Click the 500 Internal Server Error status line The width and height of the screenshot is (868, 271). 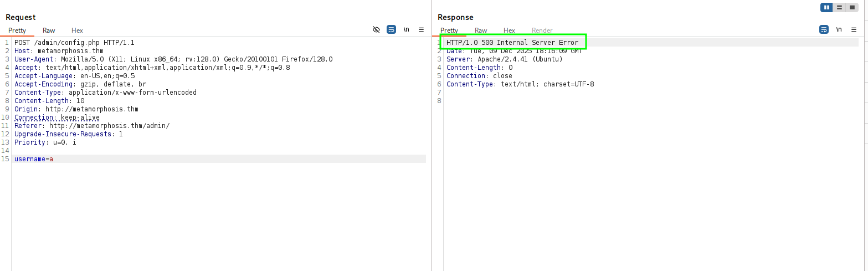click(512, 43)
